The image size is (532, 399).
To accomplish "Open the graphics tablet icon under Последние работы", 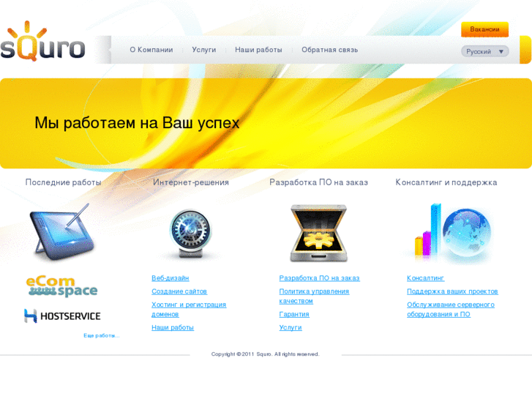I will click(61, 232).
